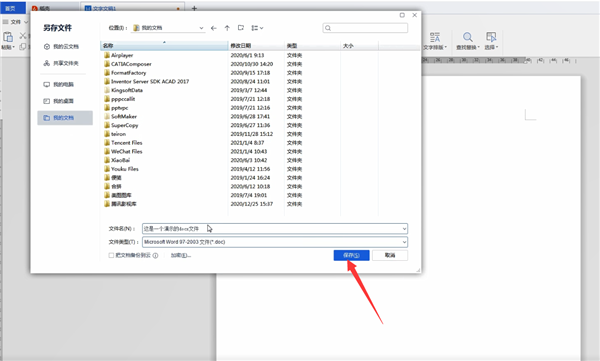Image resolution: width=600 pixels, height=361 pixels.
Task: Click the info icon beside backup checkbox
Action: click(x=155, y=256)
